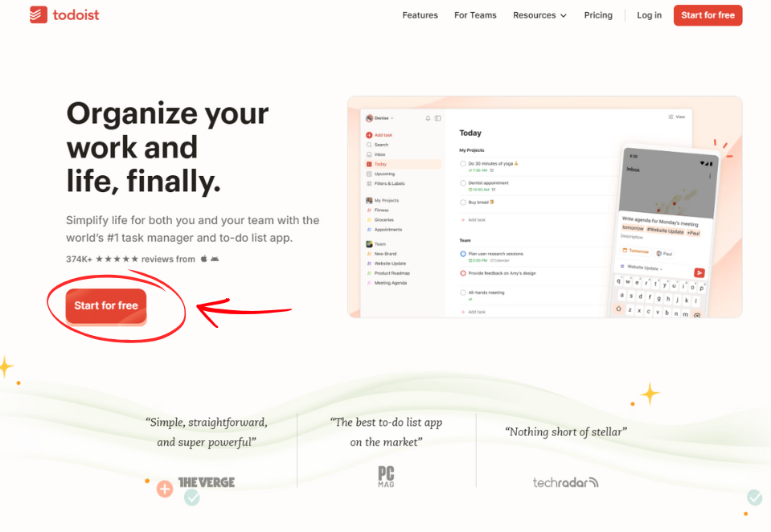Click The Verge logo
The width and height of the screenshot is (771, 532).
(207, 482)
